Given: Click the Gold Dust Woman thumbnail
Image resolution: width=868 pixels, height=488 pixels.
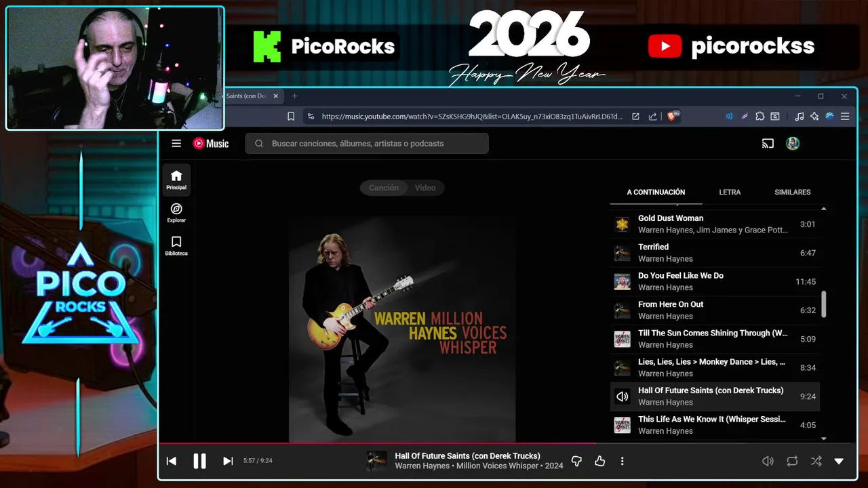Looking at the screenshot, I should pyautogui.click(x=622, y=224).
